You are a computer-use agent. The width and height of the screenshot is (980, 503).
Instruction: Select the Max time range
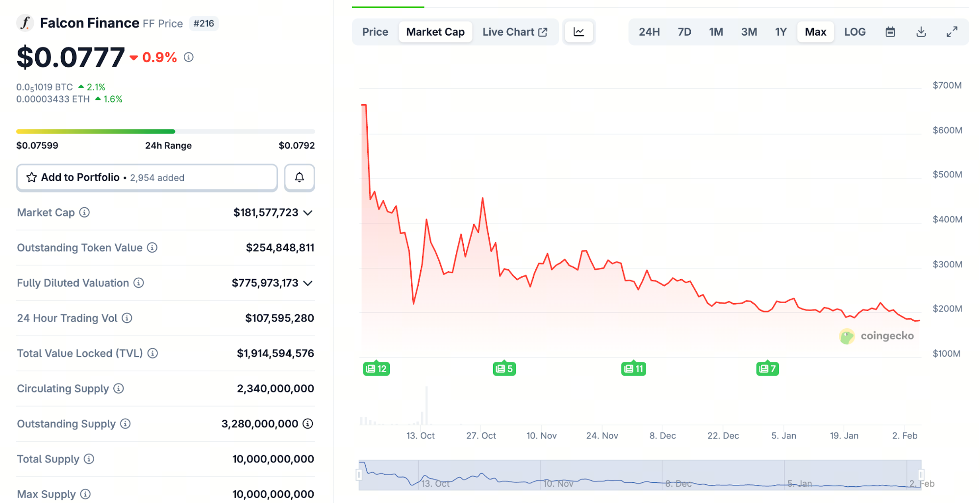[x=815, y=32]
